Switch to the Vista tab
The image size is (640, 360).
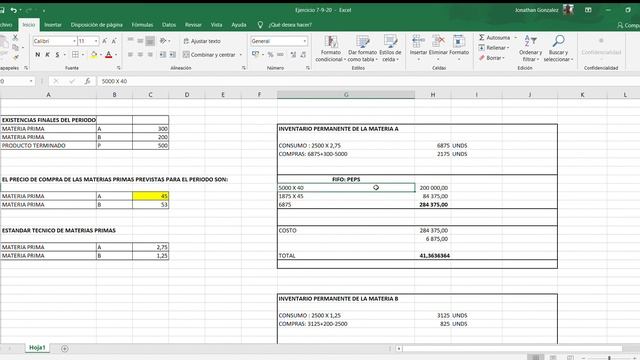(x=216, y=25)
